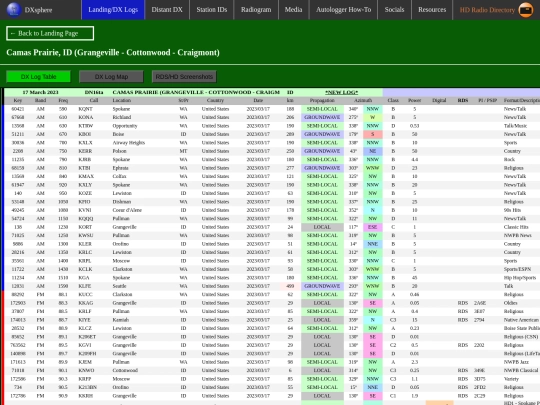Image resolution: width=540 pixels, height=405 pixels.
Task: Click the DN16ta grid locator cell
Action: point(94,92)
